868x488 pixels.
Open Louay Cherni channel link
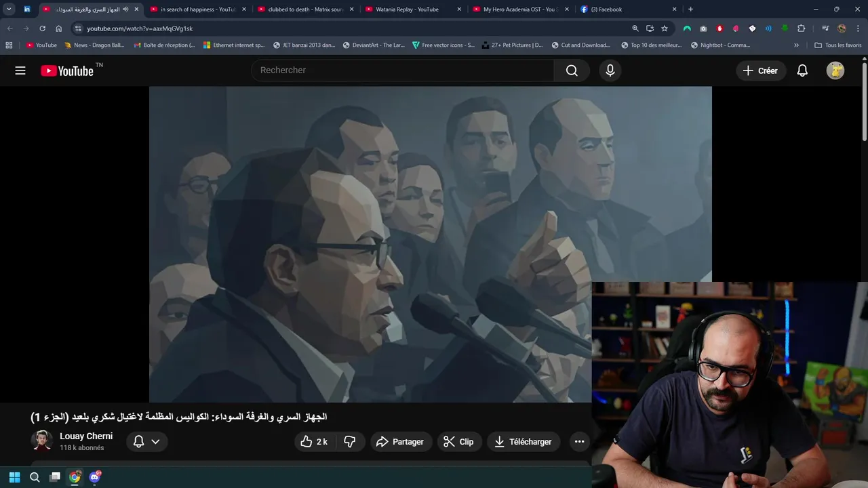(x=86, y=436)
